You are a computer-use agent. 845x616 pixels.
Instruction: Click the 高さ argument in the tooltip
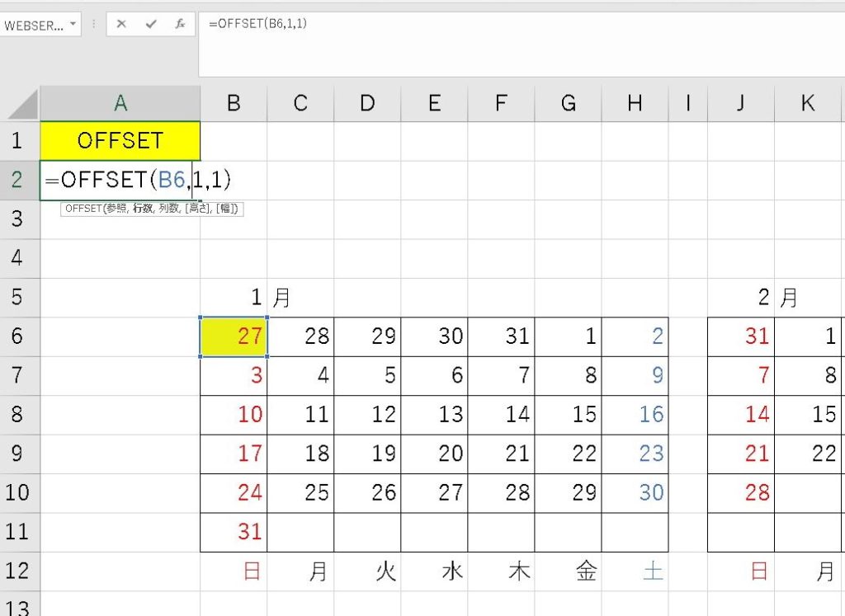coord(196,209)
